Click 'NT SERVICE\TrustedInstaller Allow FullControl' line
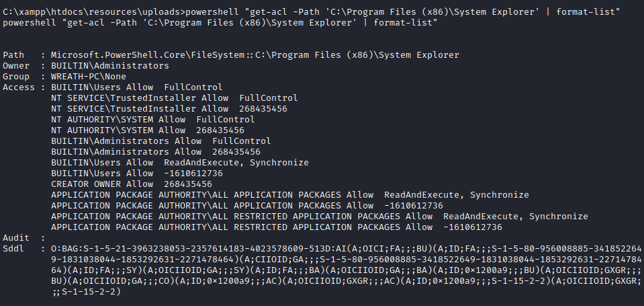This screenshot has width=644, height=306. click(x=174, y=98)
